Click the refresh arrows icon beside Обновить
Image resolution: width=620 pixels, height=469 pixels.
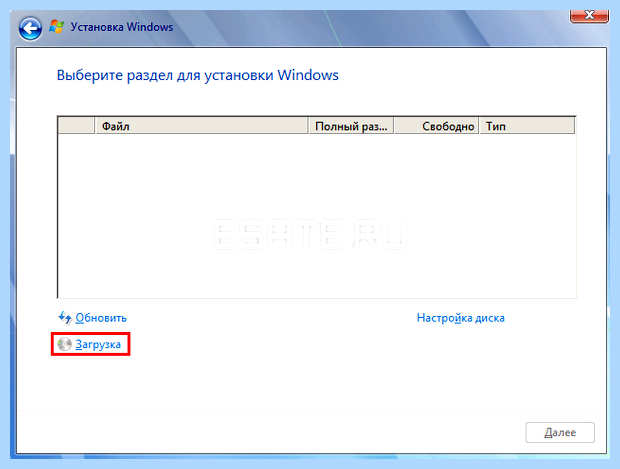tap(65, 318)
